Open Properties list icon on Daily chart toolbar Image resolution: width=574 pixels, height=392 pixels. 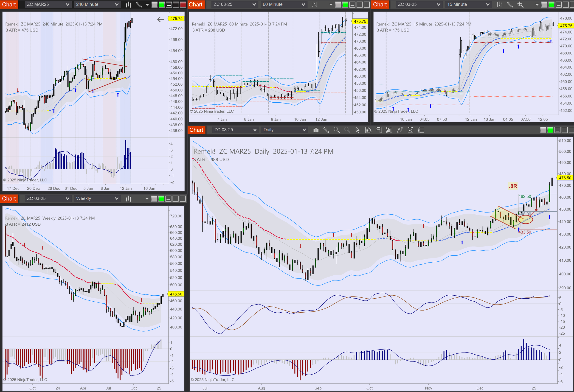pos(421,130)
